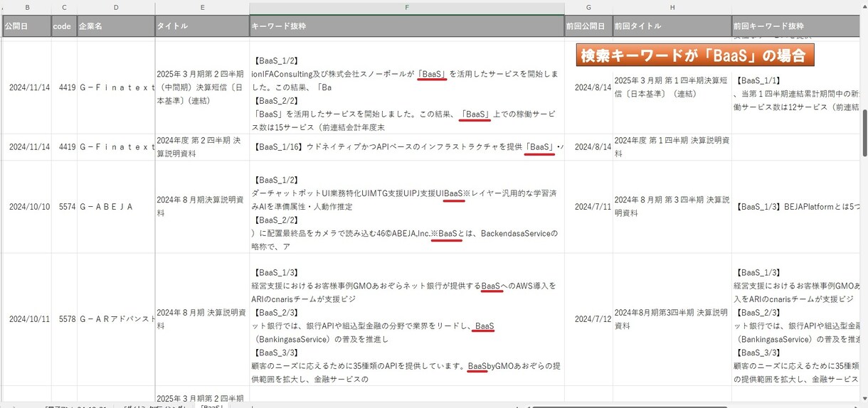Image resolution: width=868 pixels, height=408 pixels.
Task: Select keyword cell mentioning GMOあおぞらネット銀行 in column F
Action: [x=407, y=319]
